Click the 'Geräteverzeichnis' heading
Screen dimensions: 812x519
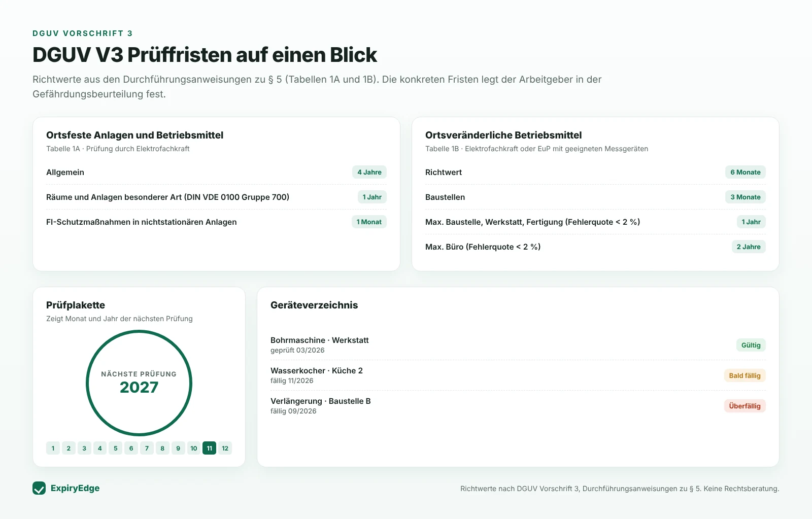314,305
